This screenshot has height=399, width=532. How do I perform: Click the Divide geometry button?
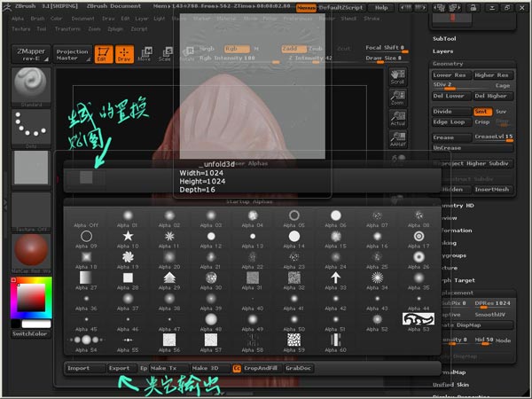(451, 112)
